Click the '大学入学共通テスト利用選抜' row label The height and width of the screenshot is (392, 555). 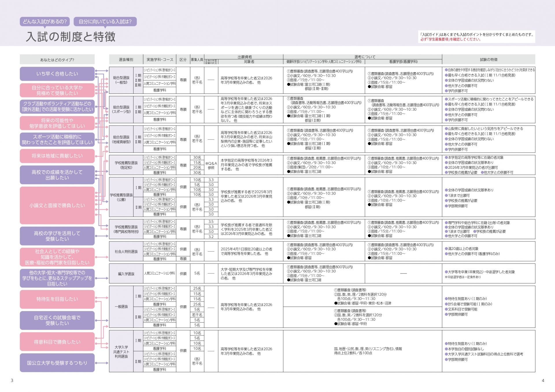click(x=121, y=352)
